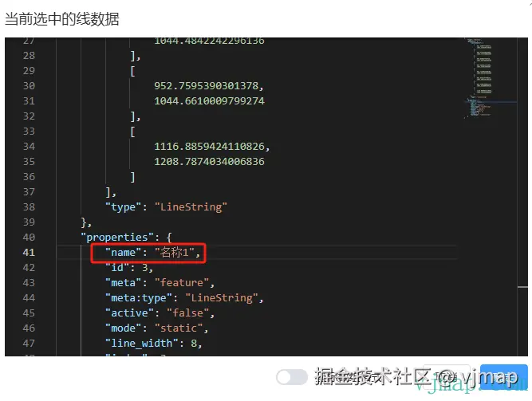
Task: Click the white 取消 cancel button
Action: pyautogui.click(x=447, y=377)
